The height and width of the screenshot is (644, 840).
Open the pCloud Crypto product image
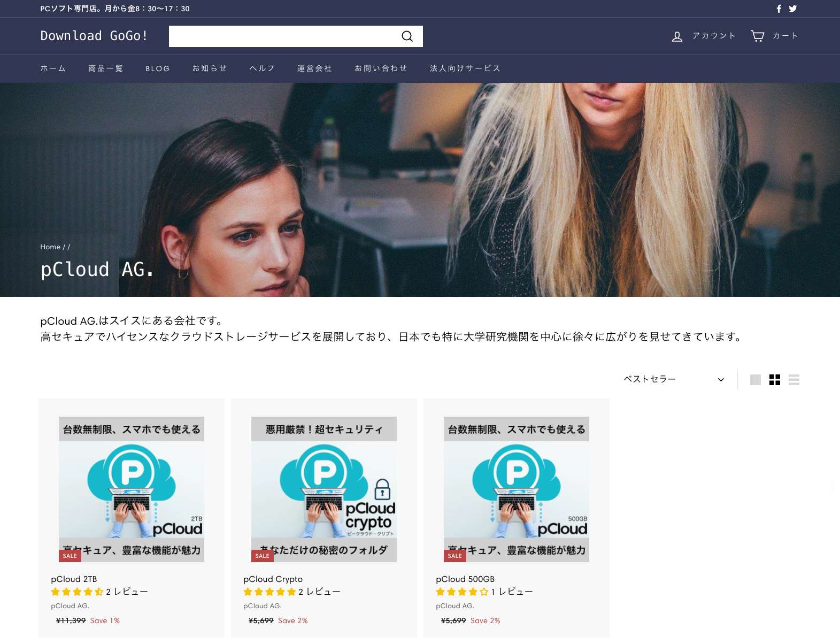pyautogui.click(x=324, y=489)
